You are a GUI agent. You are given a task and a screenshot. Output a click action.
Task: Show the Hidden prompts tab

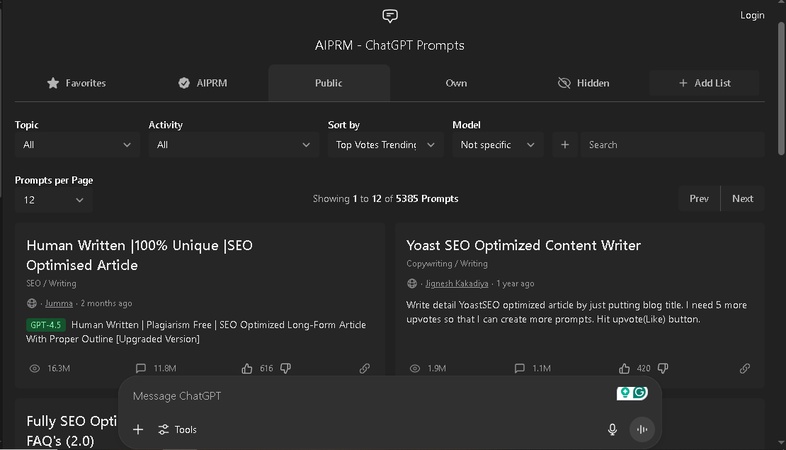[x=583, y=83]
